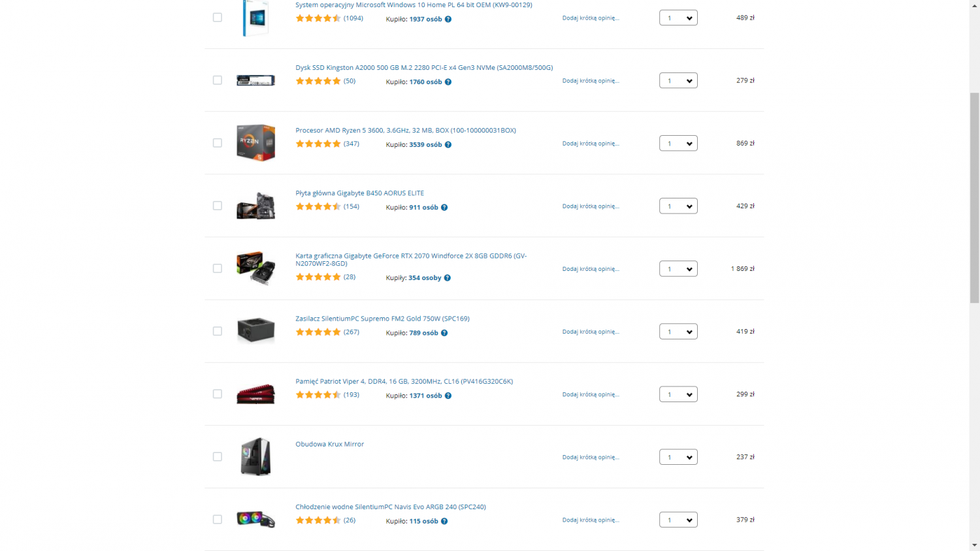Click Dodaj krótką opinię for Ryzen processor

(x=591, y=144)
